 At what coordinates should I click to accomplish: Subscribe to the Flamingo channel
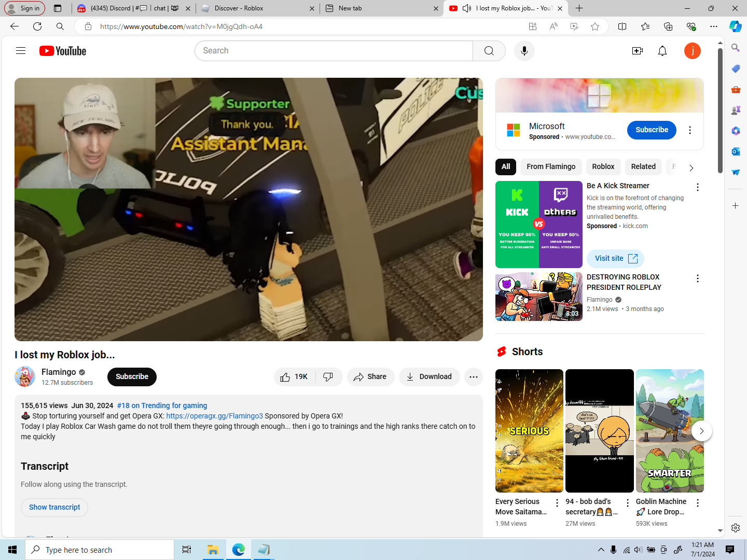pos(132,377)
